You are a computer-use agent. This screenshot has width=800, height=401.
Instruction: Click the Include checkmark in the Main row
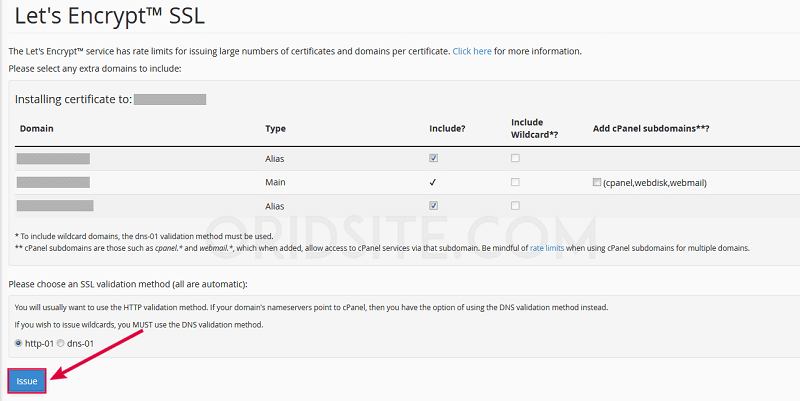[x=433, y=182]
